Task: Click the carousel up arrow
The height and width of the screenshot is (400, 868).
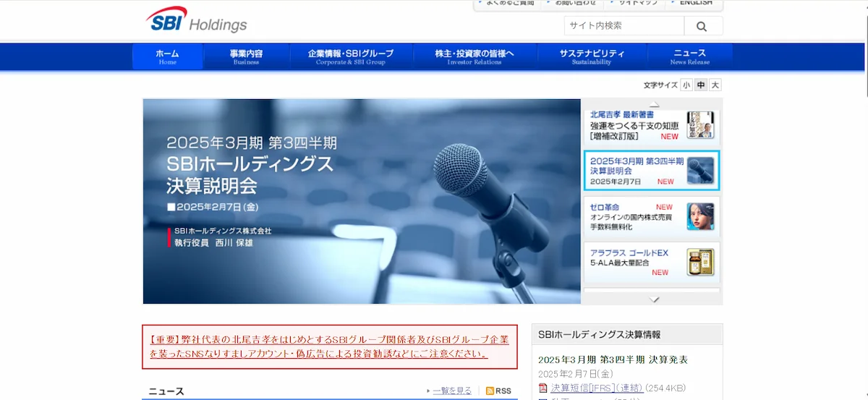Action: [653, 103]
